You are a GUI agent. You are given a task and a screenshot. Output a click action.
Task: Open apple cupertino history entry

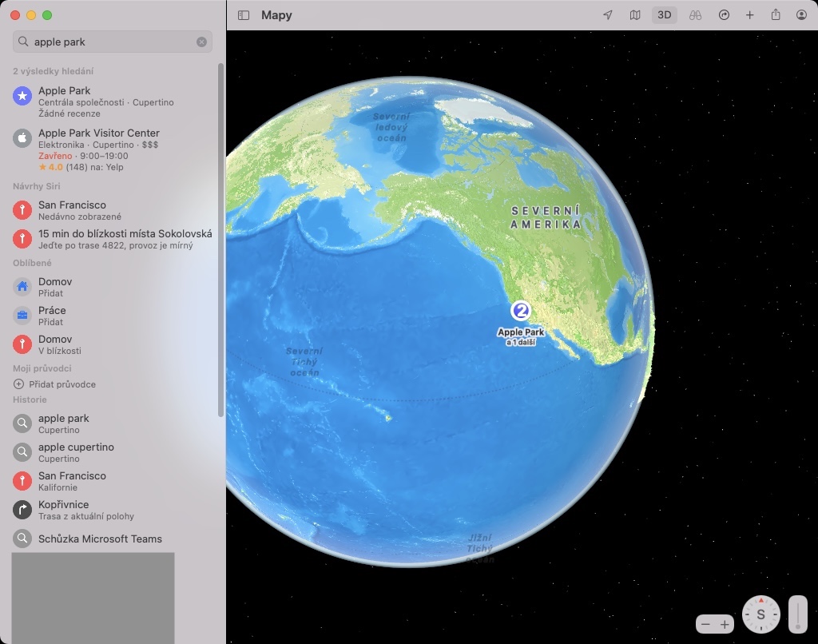coord(112,452)
